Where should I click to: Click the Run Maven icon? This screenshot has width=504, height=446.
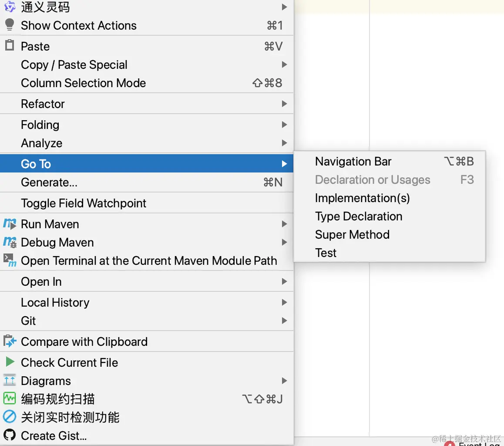(10, 224)
